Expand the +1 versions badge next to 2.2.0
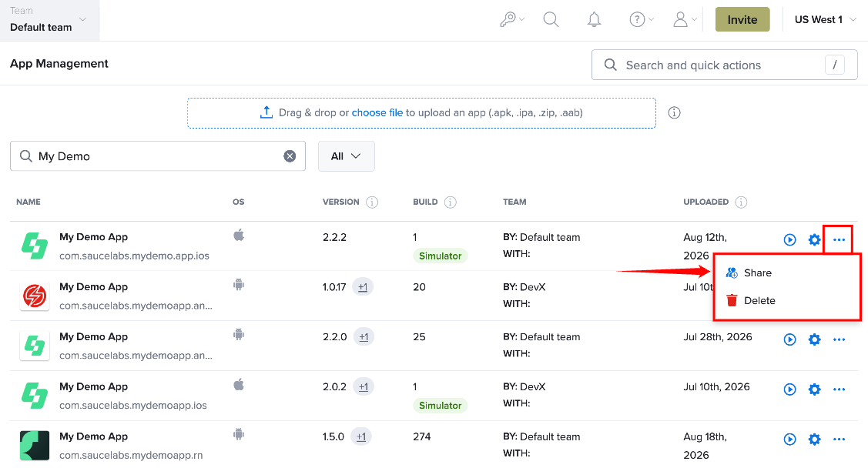This screenshot has height=468, width=868. point(364,337)
